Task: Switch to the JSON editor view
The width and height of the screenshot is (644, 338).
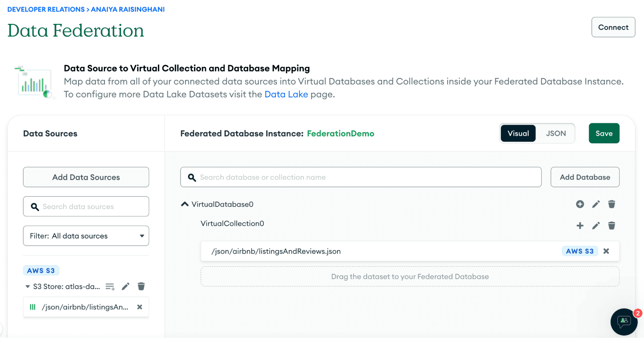Action: tap(556, 133)
